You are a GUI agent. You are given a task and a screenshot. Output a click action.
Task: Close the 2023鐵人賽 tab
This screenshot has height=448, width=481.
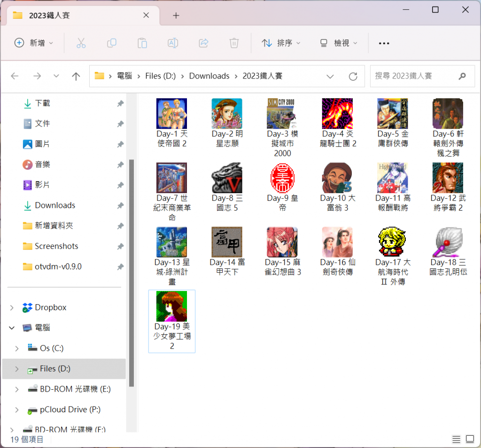[x=147, y=15]
